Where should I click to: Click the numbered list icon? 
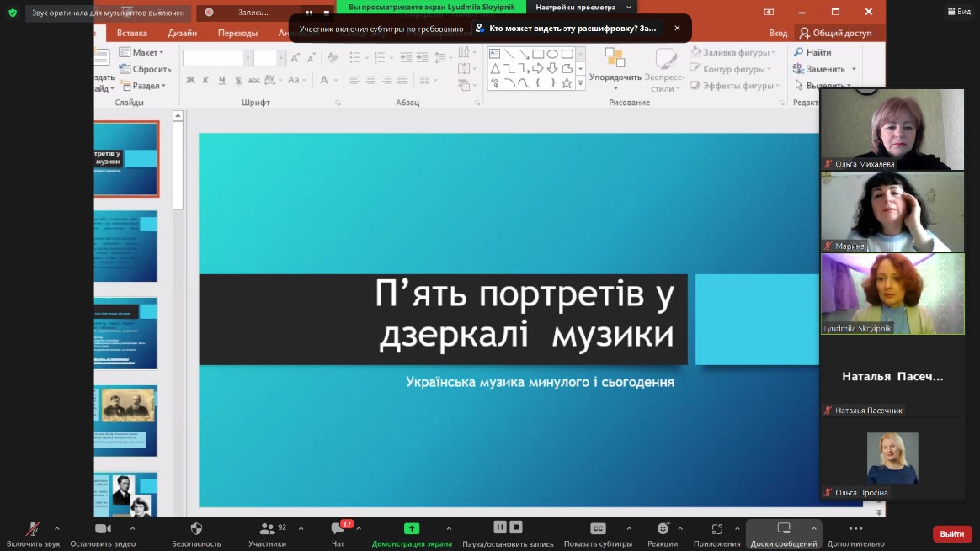380,57
